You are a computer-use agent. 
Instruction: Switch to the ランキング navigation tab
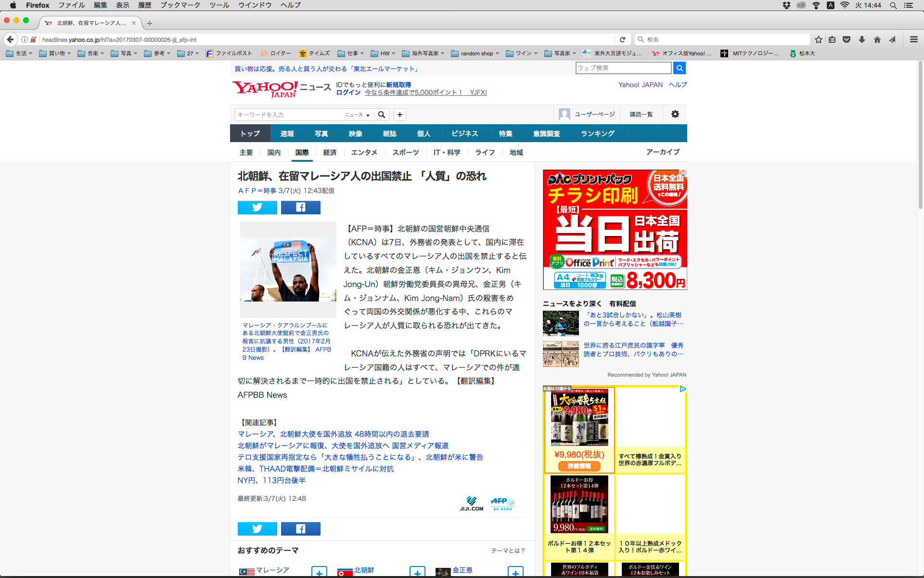click(x=597, y=133)
